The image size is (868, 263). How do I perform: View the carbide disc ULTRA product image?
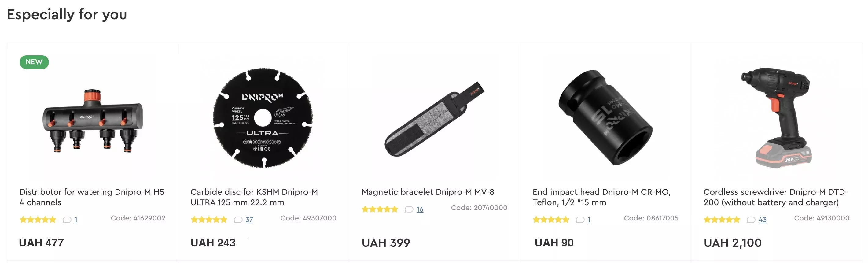point(263,118)
